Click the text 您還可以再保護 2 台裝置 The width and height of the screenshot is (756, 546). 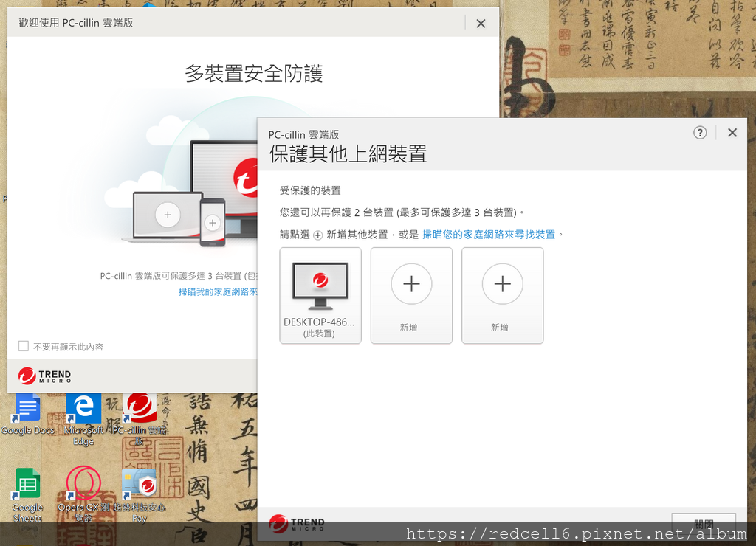[337, 212]
